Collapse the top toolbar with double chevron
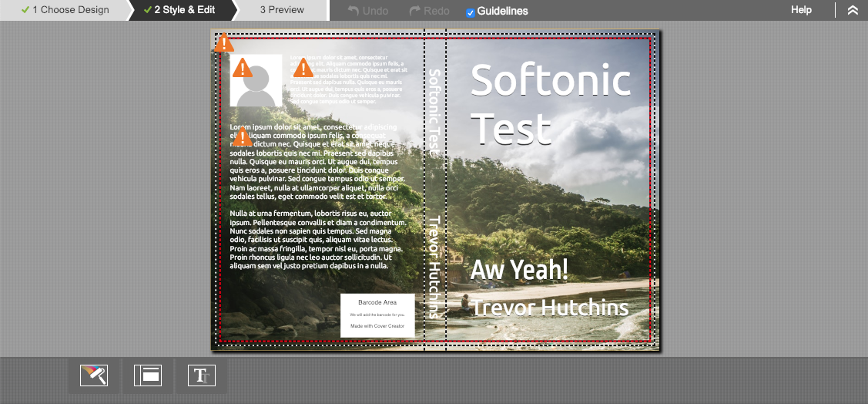Image resolution: width=868 pixels, height=404 pixels. (x=852, y=10)
